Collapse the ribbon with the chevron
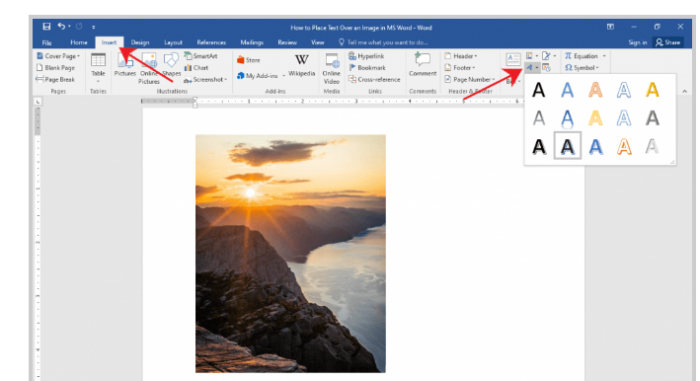Image resolution: width=700 pixels, height=381 pixels. [x=684, y=91]
